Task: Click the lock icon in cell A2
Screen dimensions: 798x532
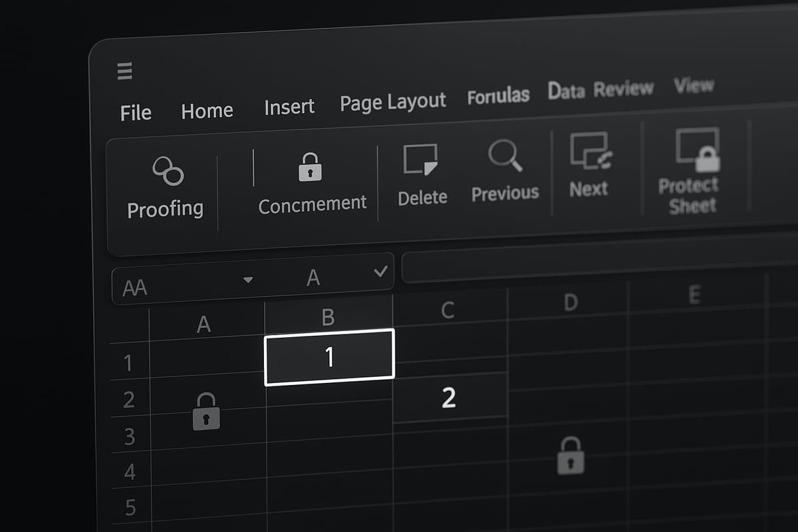Action: pyautogui.click(x=206, y=412)
